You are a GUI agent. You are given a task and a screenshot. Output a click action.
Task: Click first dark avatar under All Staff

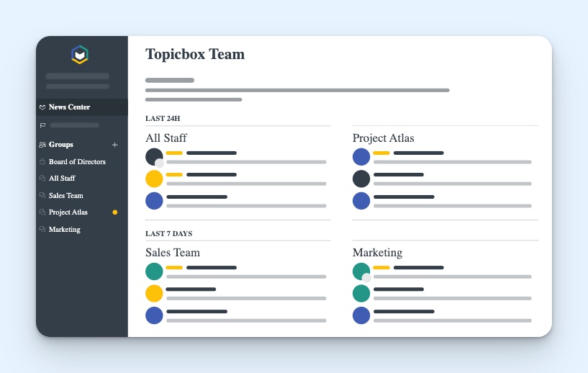click(x=154, y=157)
